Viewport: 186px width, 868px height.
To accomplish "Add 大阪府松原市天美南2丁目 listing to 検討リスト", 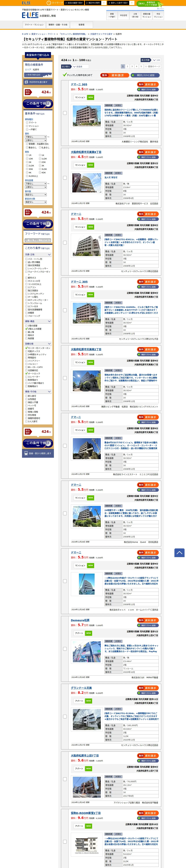I will click(148, 354).
